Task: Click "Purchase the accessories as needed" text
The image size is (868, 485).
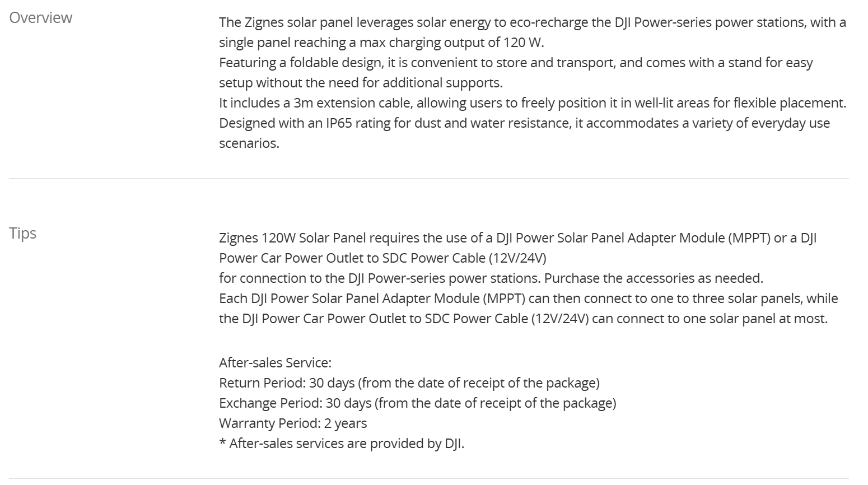Action: tap(654, 278)
